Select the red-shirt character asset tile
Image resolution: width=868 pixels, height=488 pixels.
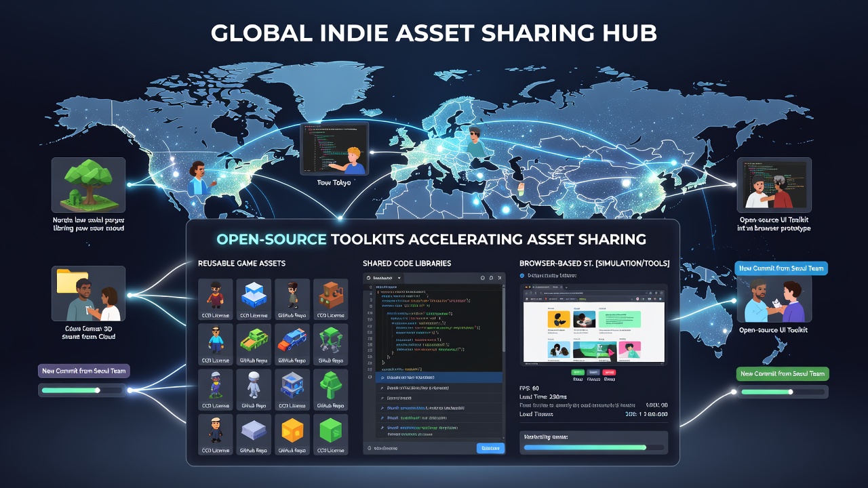[x=214, y=299]
